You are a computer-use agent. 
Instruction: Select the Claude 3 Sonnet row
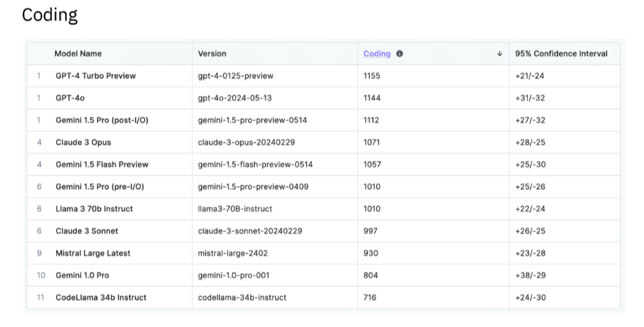click(x=323, y=231)
